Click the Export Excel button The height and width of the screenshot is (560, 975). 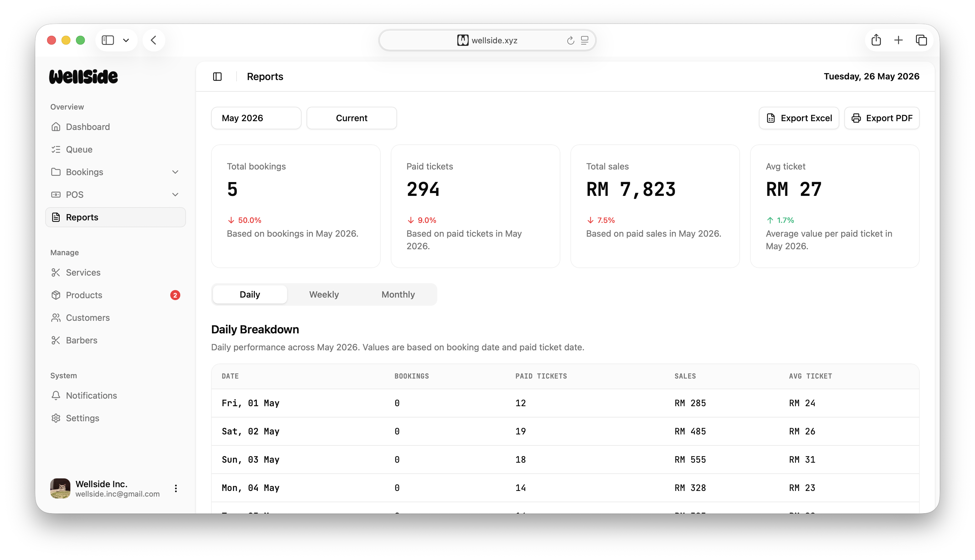[x=799, y=118]
